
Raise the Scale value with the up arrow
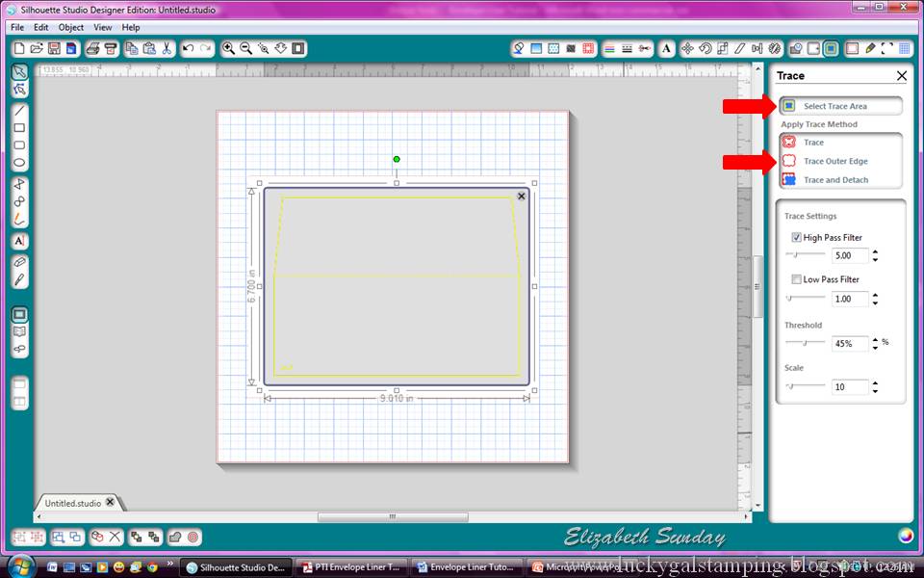click(874, 381)
